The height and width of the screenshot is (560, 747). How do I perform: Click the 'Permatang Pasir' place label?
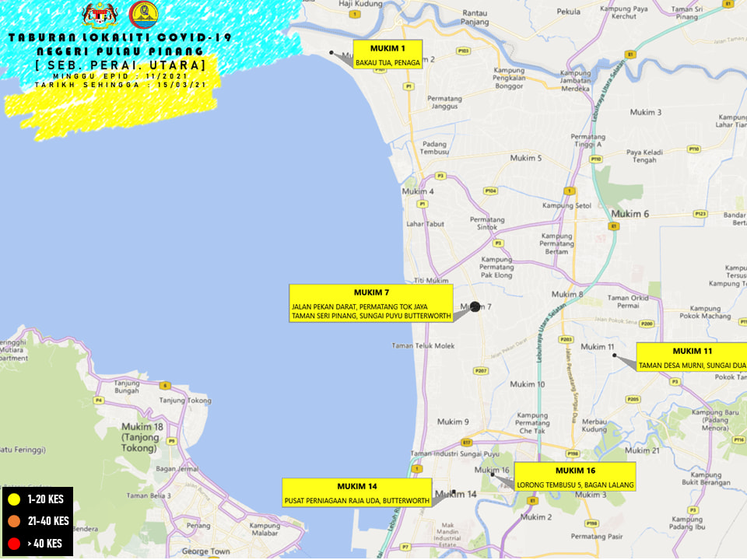[x=597, y=537]
